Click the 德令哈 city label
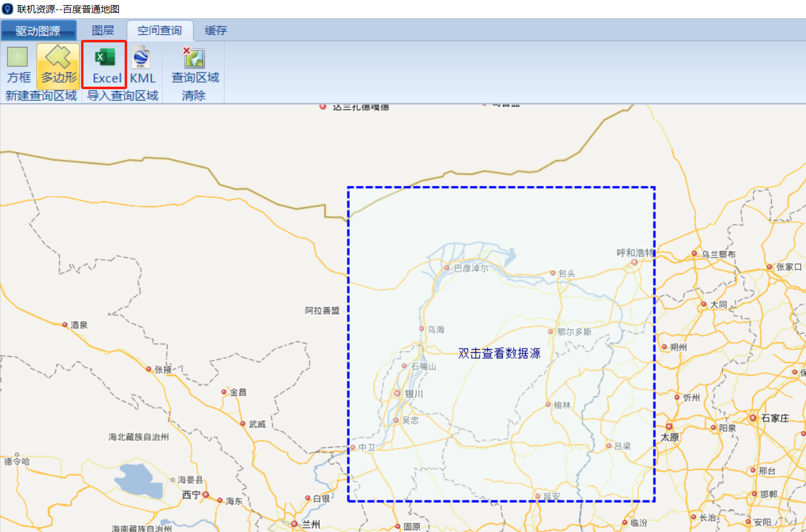806x532 pixels. pos(17,461)
